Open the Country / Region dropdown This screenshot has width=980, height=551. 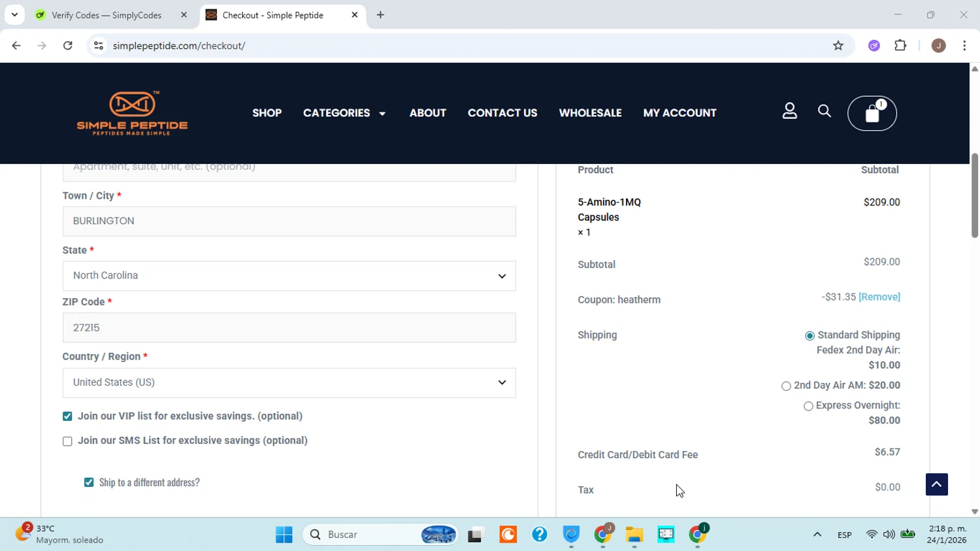[x=289, y=383]
